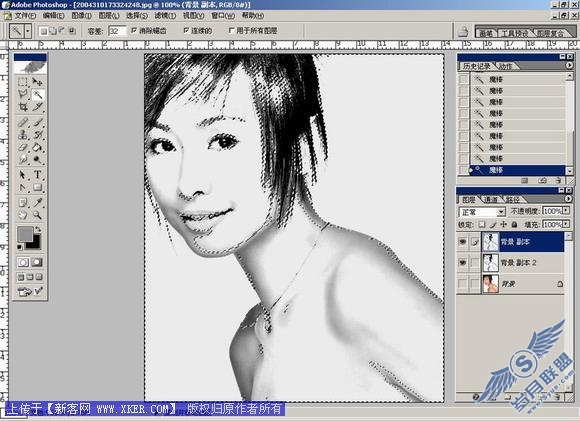The height and width of the screenshot is (421, 580).
Task: Open 图像 (Image) menu
Action: pyautogui.click(x=81, y=16)
